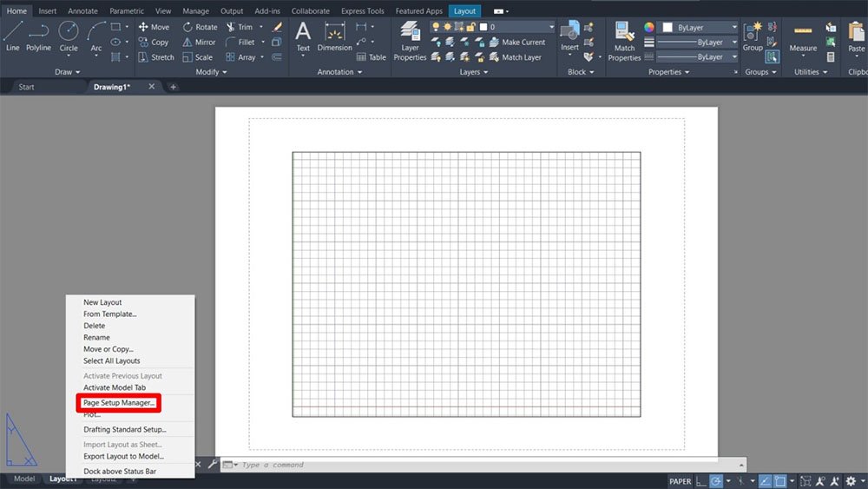Switch to the Annotate ribbon tab
The height and width of the screenshot is (489, 868).
pos(82,10)
